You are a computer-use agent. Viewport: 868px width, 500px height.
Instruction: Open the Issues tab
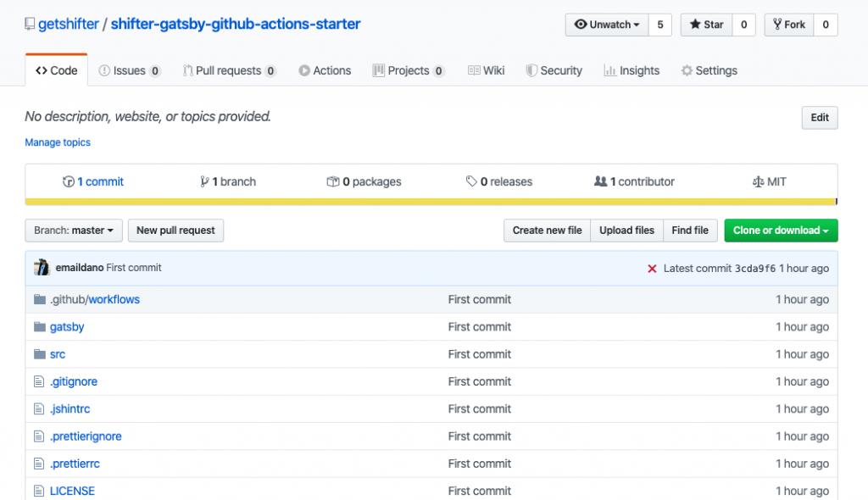coord(130,71)
